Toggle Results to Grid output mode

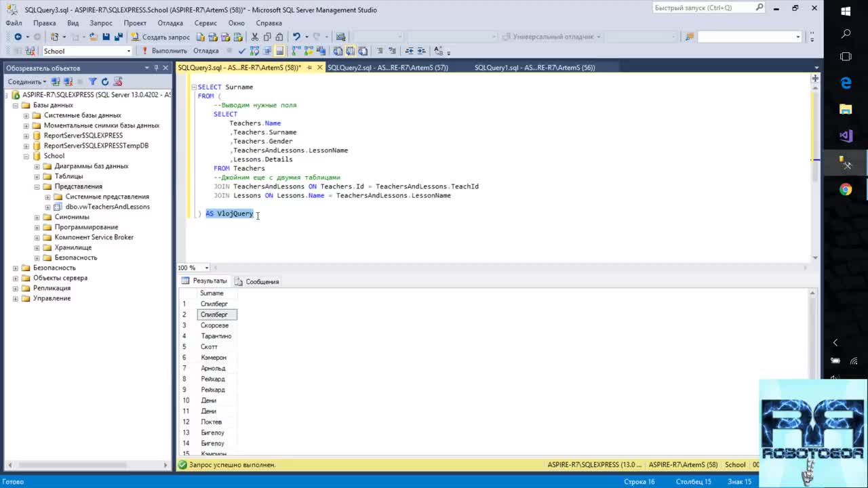click(x=350, y=51)
